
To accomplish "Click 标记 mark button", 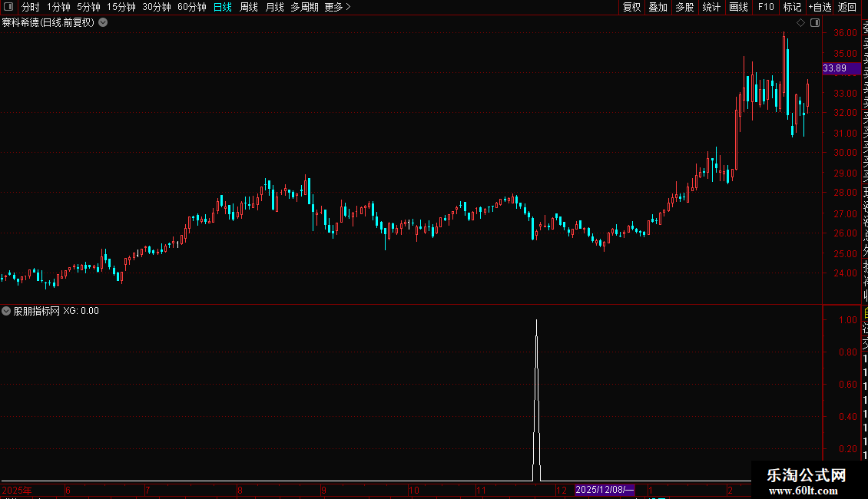I will coord(792,7).
